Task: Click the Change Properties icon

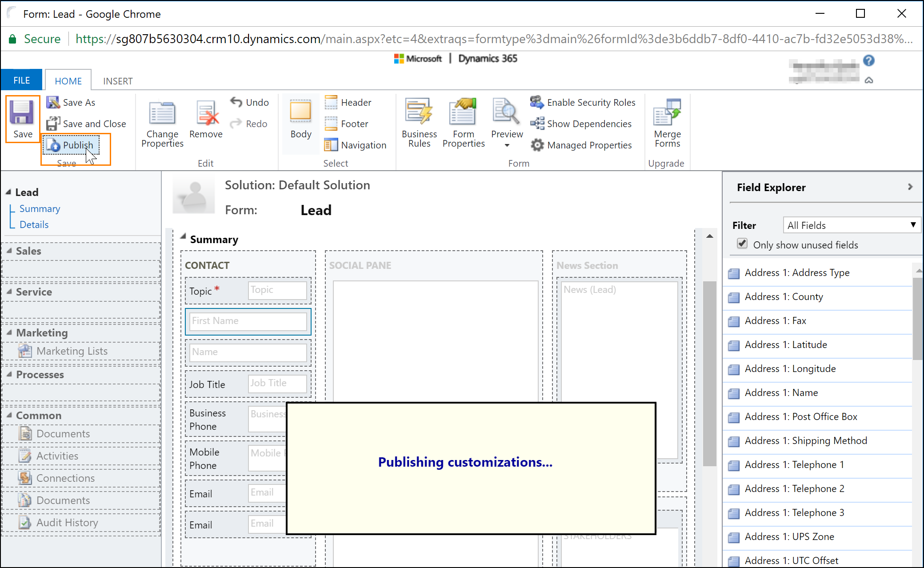Action: point(162,123)
